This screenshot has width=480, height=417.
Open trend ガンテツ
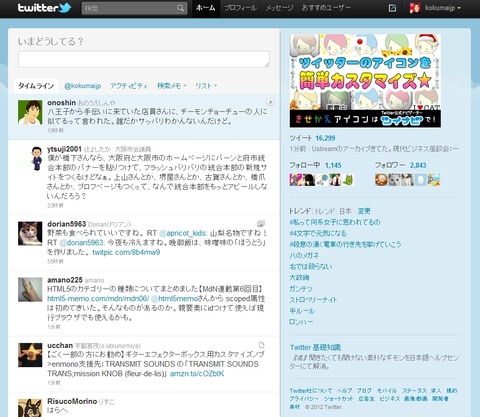(301, 289)
